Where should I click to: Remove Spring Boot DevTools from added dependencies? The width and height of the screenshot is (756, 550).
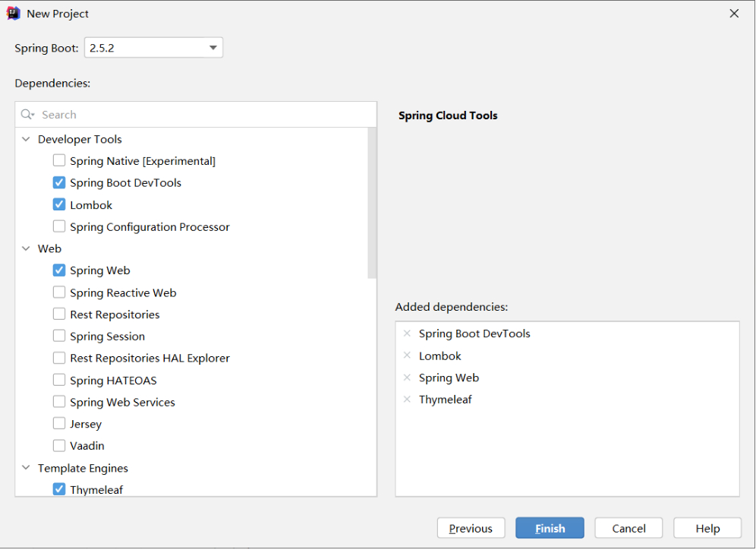407,333
